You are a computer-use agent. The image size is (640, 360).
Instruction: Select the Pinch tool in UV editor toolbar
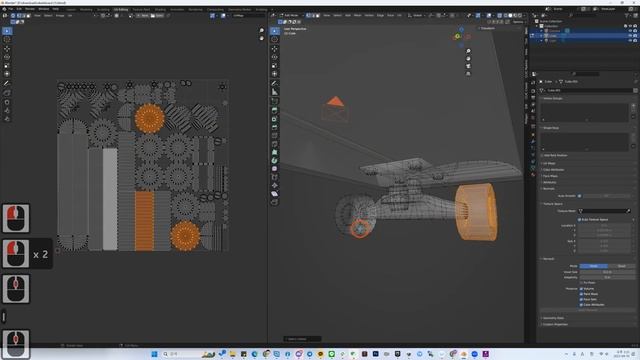7,119
